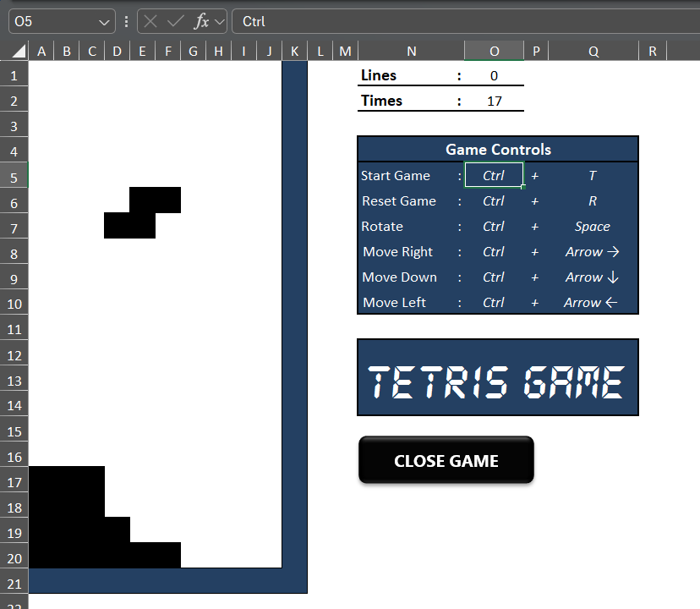
Task: Select column B header
Action: click(67, 52)
